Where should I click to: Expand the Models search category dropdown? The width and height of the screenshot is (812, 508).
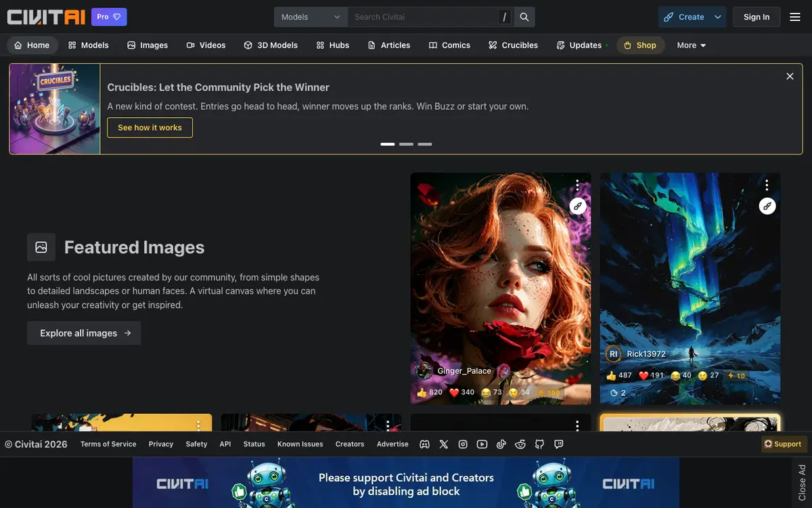(x=311, y=17)
